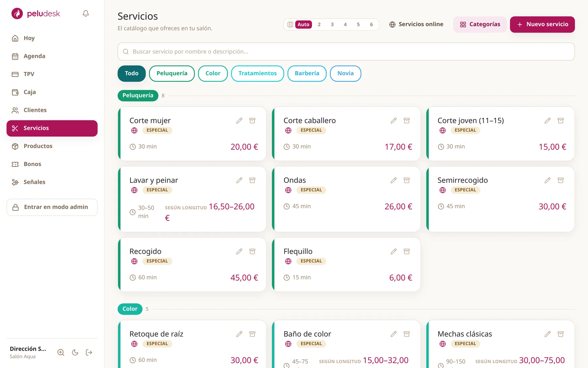Screen dimensions: 588x368
Task: Filter services by Tratamientos category
Action: click(257, 74)
